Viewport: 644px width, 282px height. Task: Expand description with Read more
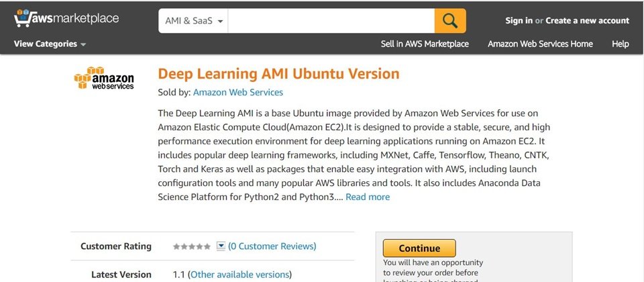point(368,197)
